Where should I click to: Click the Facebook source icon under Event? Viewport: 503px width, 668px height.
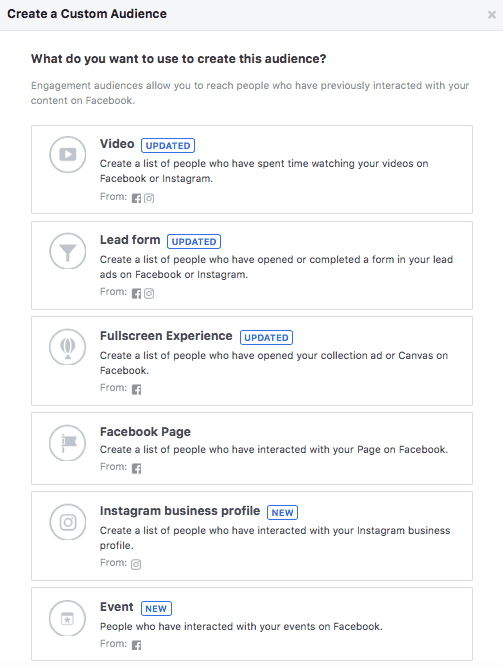pos(136,645)
